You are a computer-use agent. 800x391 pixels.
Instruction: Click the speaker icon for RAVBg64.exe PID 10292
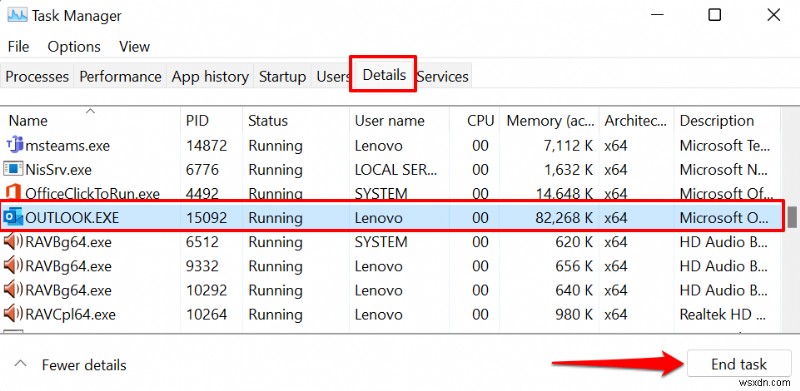(x=13, y=290)
